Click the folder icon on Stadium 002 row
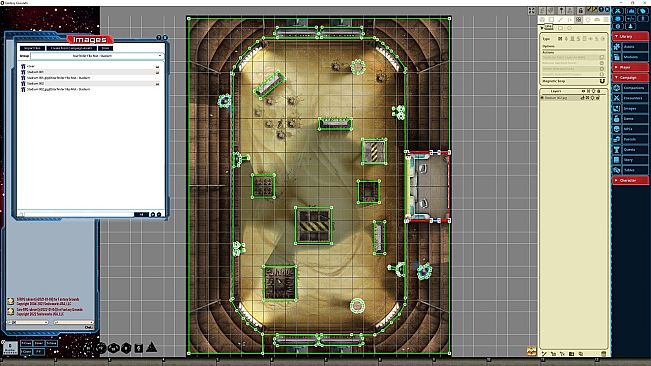The image size is (651, 366). pos(157,84)
